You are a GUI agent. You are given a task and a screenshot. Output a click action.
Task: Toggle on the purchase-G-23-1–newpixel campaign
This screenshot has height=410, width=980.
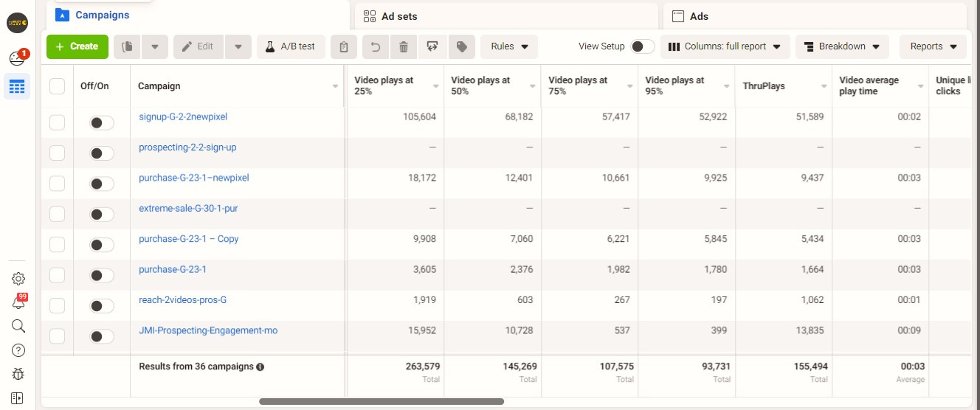pos(102,184)
